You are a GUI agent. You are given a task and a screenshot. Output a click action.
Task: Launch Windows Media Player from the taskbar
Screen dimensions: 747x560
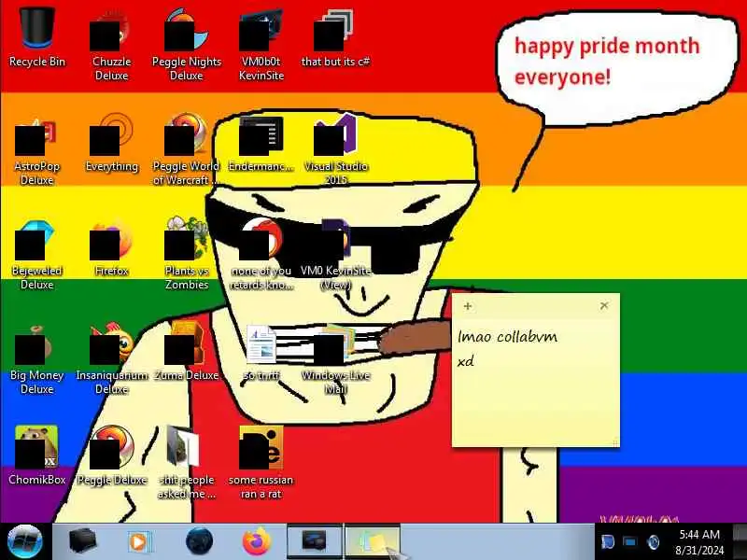pyautogui.click(x=139, y=542)
